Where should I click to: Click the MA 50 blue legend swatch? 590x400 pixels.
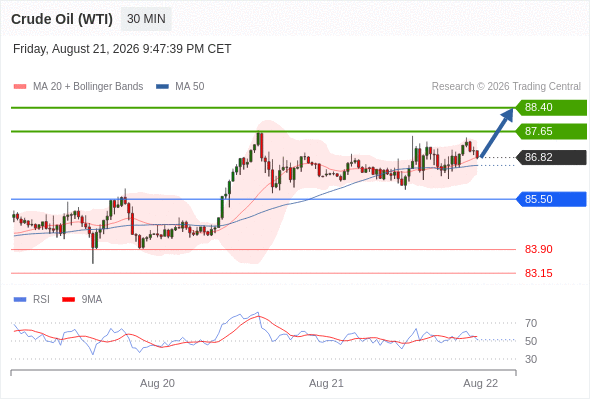click(162, 87)
